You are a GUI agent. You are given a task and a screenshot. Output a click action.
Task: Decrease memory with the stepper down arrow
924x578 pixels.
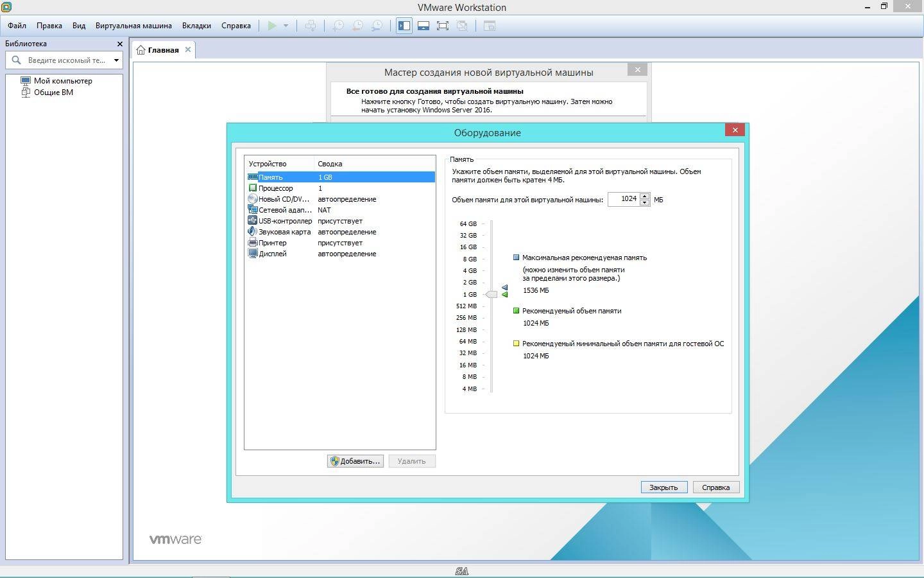pos(645,203)
